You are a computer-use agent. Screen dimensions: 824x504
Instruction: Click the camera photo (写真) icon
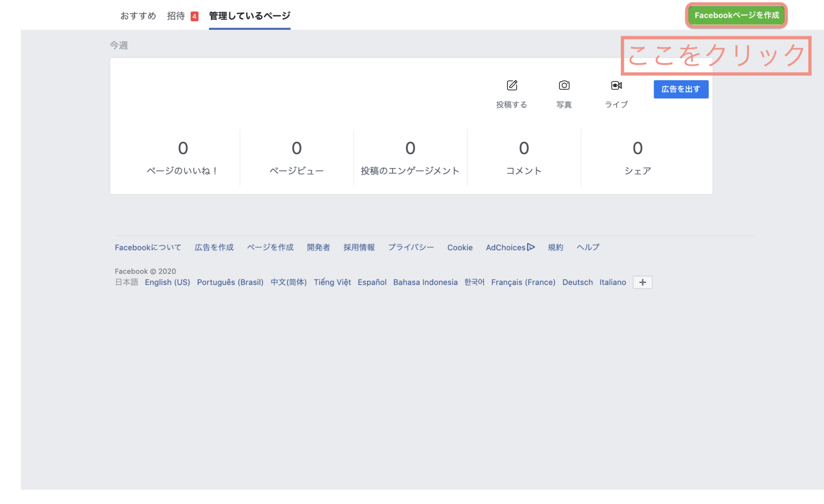pyautogui.click(x=564, y=85)
